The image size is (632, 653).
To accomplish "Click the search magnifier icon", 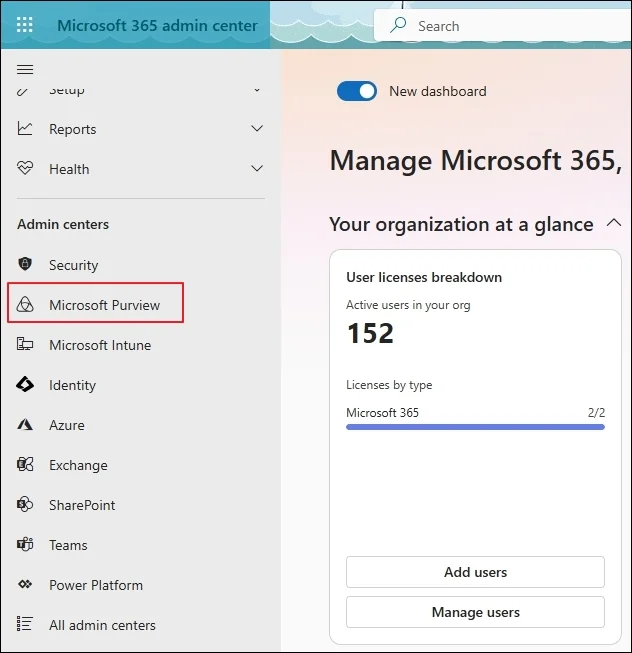I will click(x=398, y=25).
